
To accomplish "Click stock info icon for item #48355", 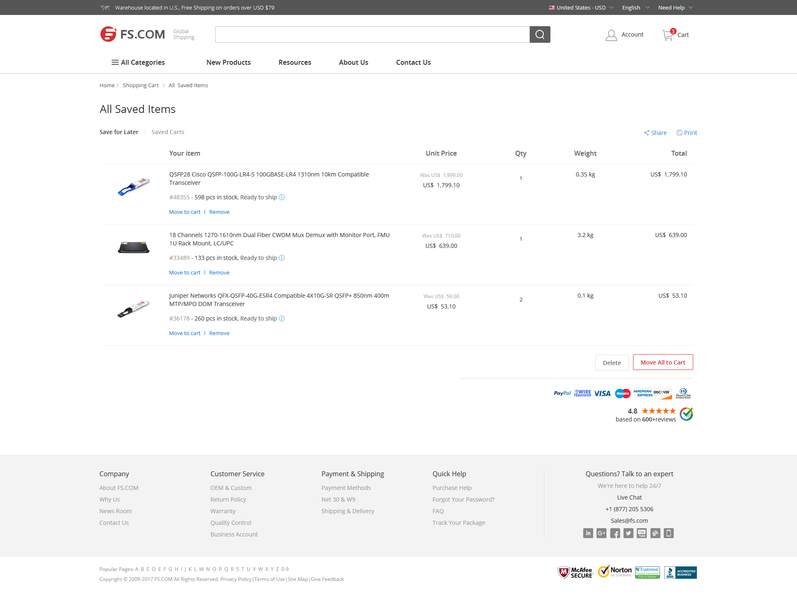I will tap(282, 197).
